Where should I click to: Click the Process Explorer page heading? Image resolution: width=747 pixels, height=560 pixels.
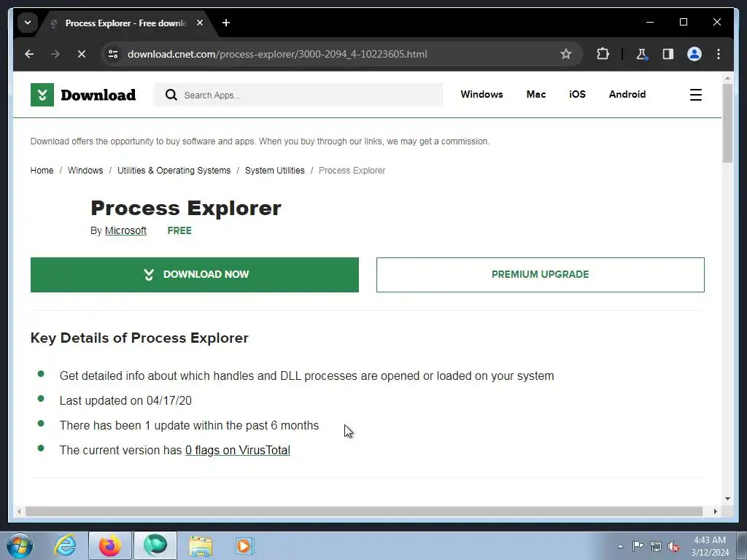186,208
